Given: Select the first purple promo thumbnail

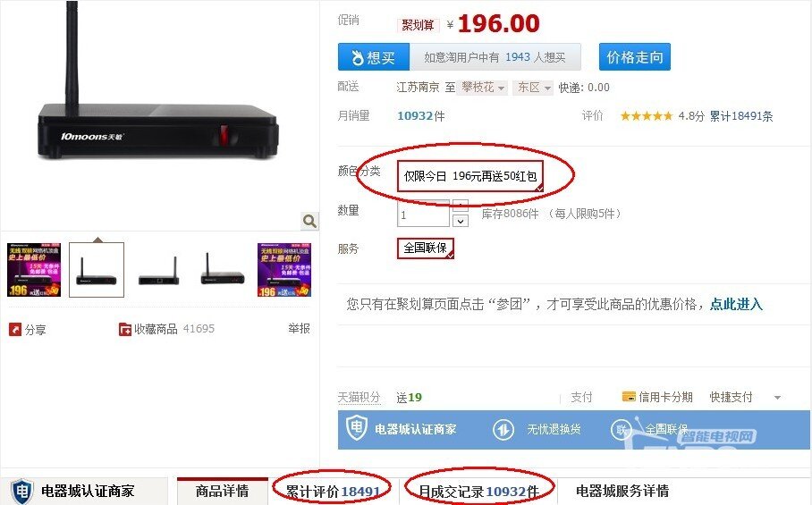Looking at the screenshot, I should [34, 270].
